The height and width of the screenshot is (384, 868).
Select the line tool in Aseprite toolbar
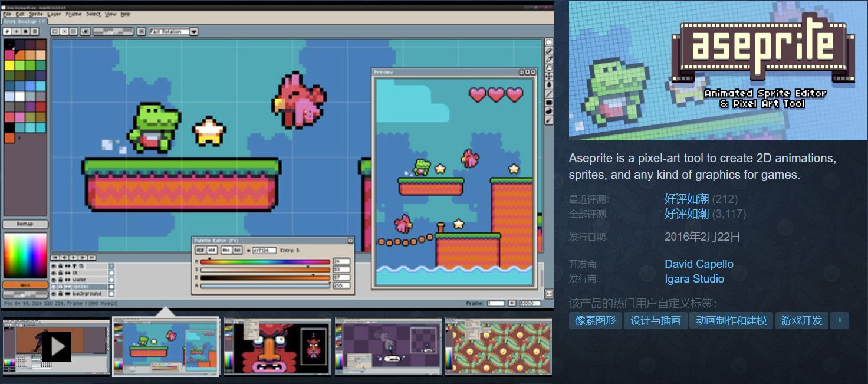549,93
